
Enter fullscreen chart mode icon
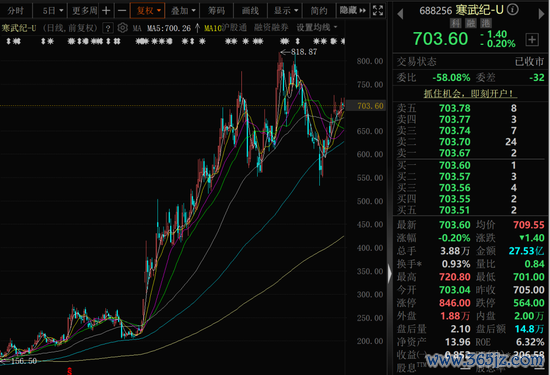coord(378,11)
